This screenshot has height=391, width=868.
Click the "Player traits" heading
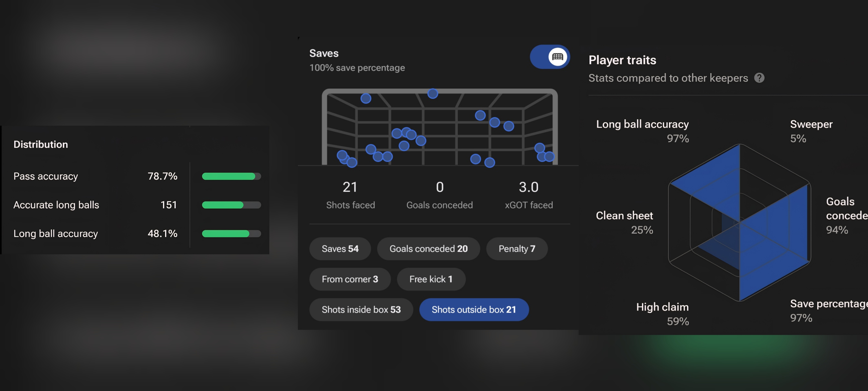[x=622, y=60]
